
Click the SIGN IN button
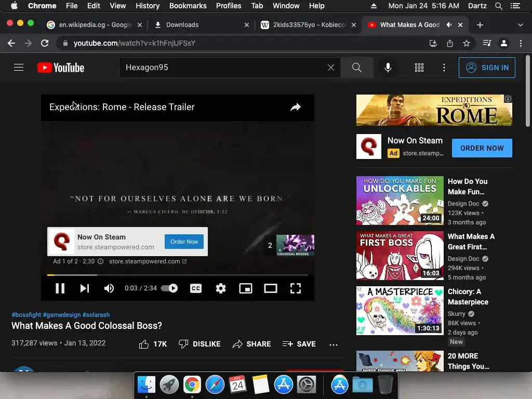point(487,68)
